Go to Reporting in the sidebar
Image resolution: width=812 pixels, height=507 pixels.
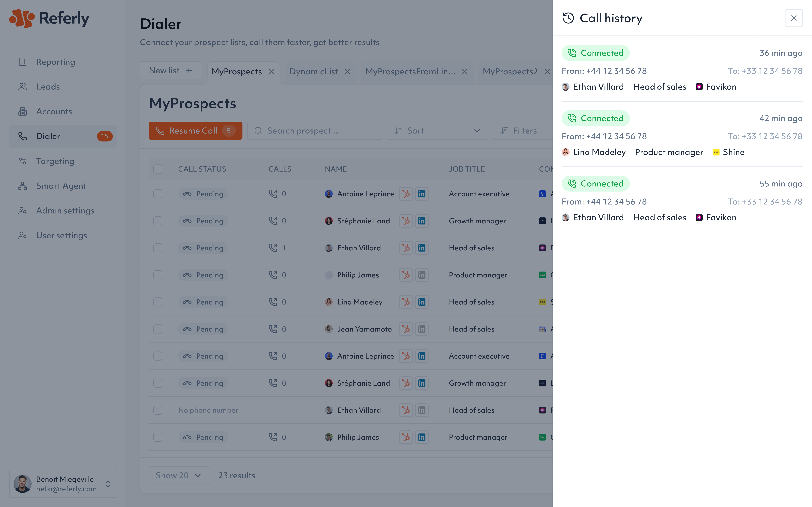click(x=55, y=62)
